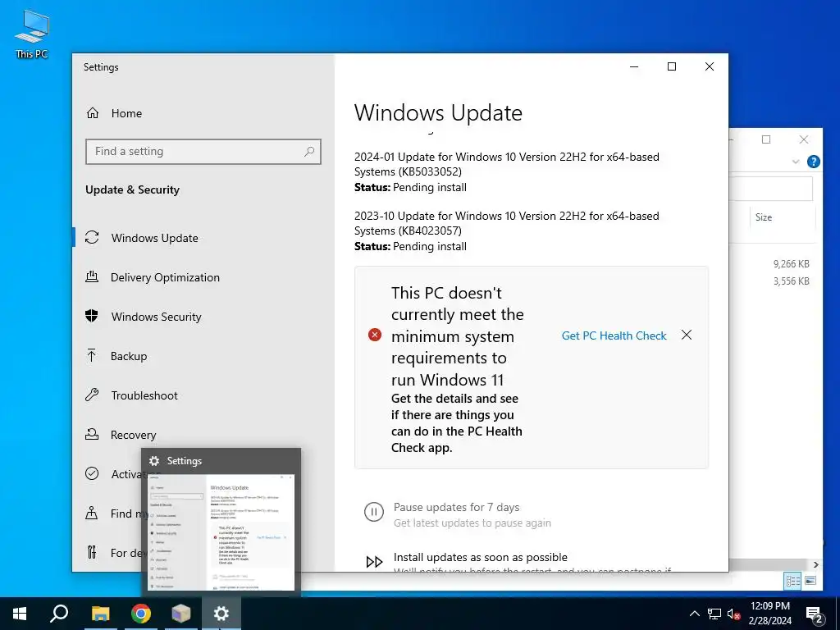Go to the Troubleshoot page

tap(144, 395)
